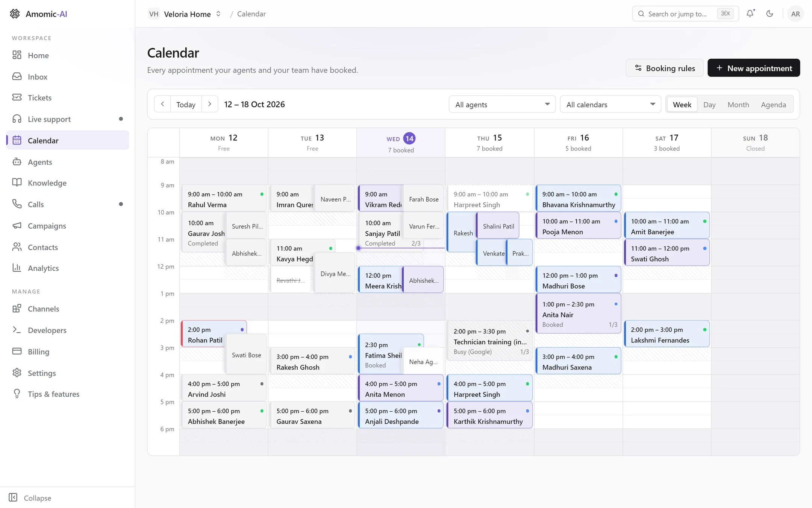Open Technician training busy block
Viewport: 812px width, 508px height.
pyautogui.click(x=489, y=341)
